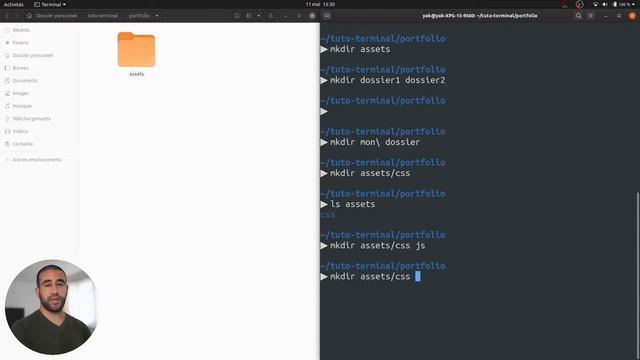Click the 'mkdir mon\ dossier' command line
This screenshot has width=640, height=360.
pos(375,142)
